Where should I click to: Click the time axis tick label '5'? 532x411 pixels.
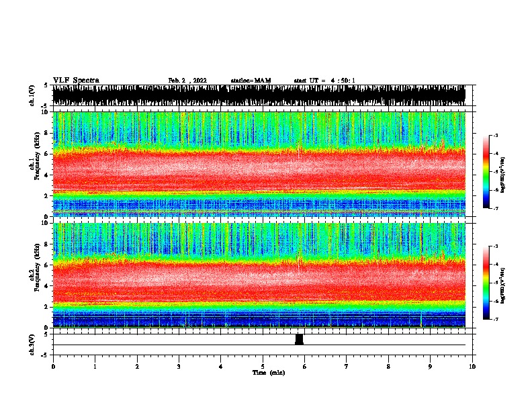[263, 366]
